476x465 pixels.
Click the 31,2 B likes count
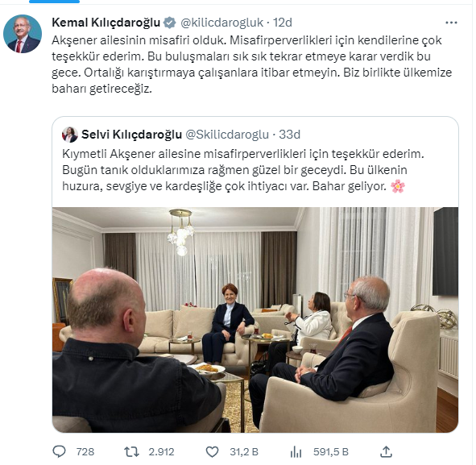click(244, 452)
